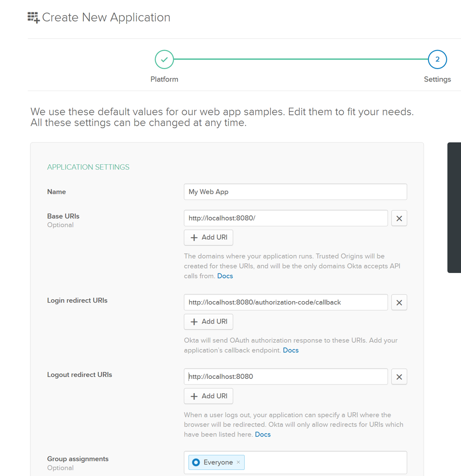Screen dimensions: 461x476
Task: Remove the Base URI http://localhost:8080/
Action: click(x=399, y=218)
